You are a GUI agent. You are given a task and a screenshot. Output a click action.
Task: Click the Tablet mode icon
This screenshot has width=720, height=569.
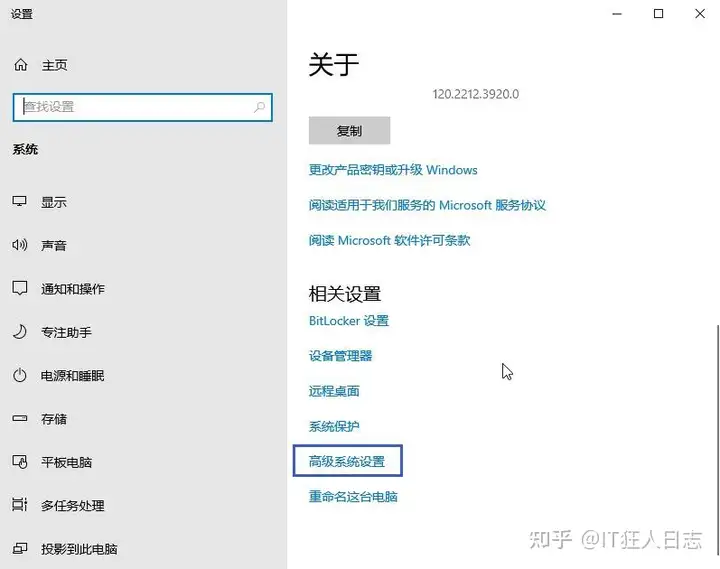point(20,462)
